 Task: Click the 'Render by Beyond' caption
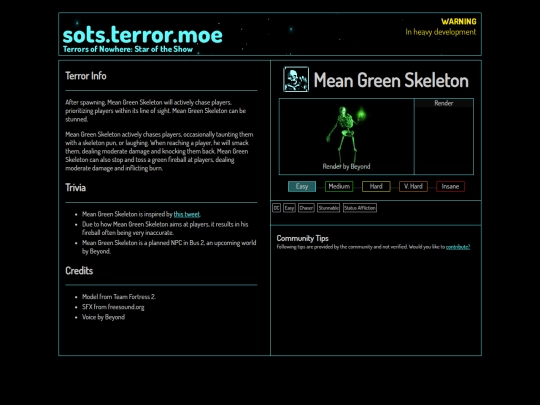(x=346, y=166)
